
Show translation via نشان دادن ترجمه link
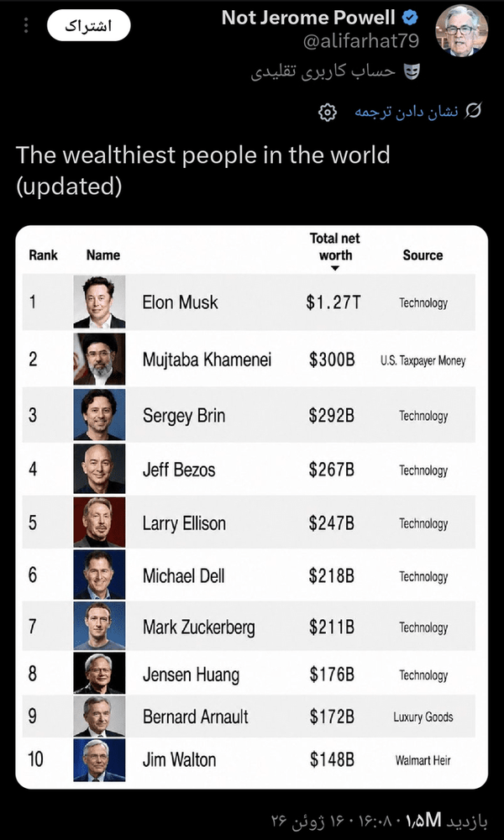point(407,112)
